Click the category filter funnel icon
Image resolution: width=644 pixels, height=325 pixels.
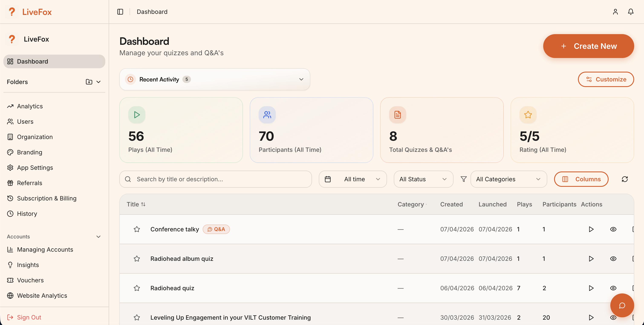464,179
